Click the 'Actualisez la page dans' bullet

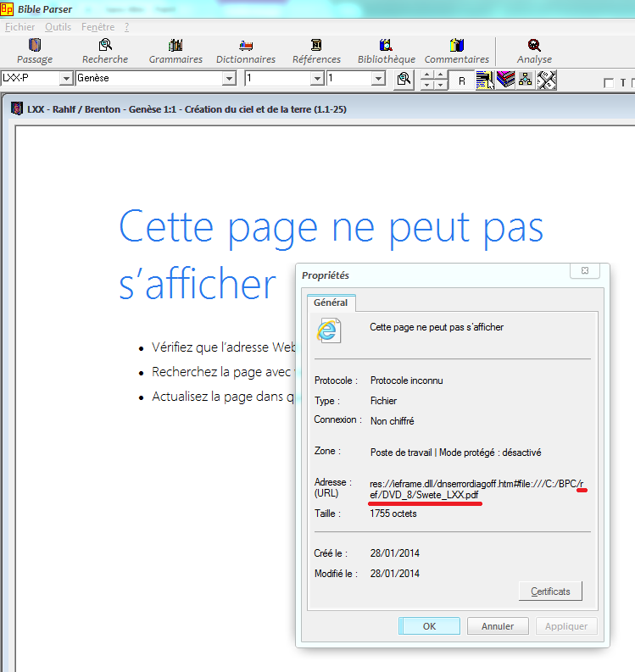[223, 397]
